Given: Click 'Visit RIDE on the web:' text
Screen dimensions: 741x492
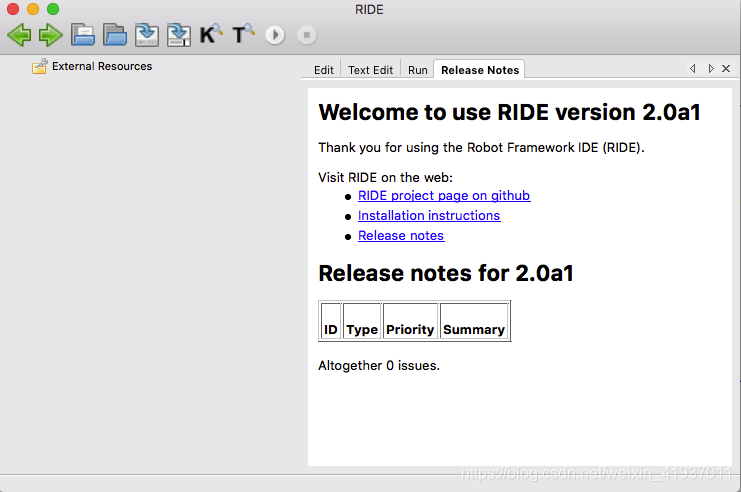Looking at the screenshot, I should tap(386, 178).
